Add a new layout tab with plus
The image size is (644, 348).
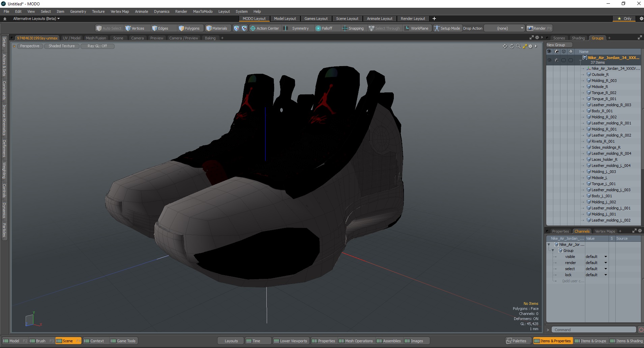(x=434, y=19)
